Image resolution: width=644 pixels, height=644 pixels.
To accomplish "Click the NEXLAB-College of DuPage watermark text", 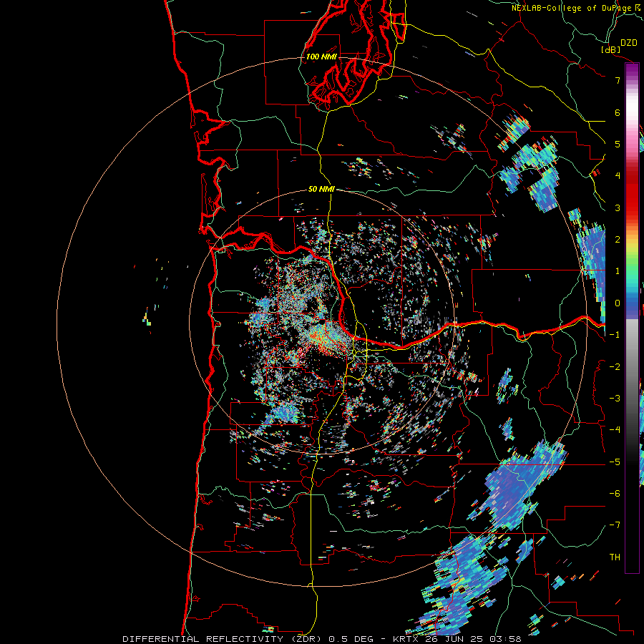I will (x=571, y=8).
